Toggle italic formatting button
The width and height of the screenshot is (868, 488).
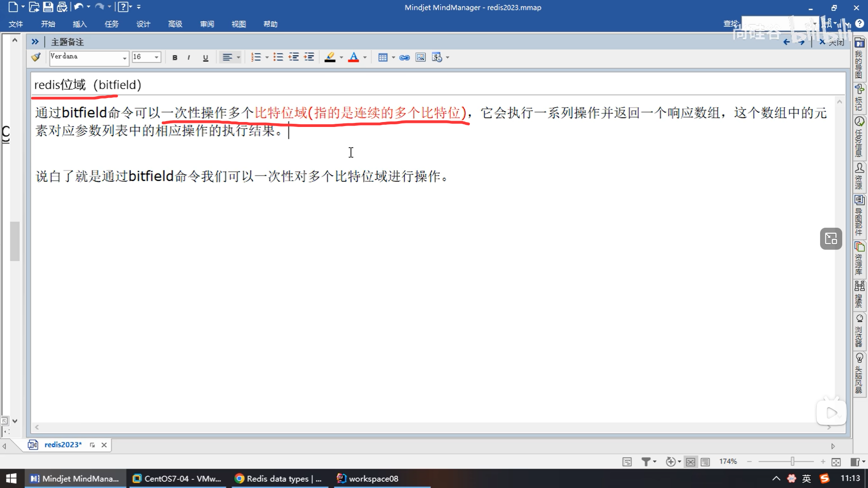pos(189,57)
